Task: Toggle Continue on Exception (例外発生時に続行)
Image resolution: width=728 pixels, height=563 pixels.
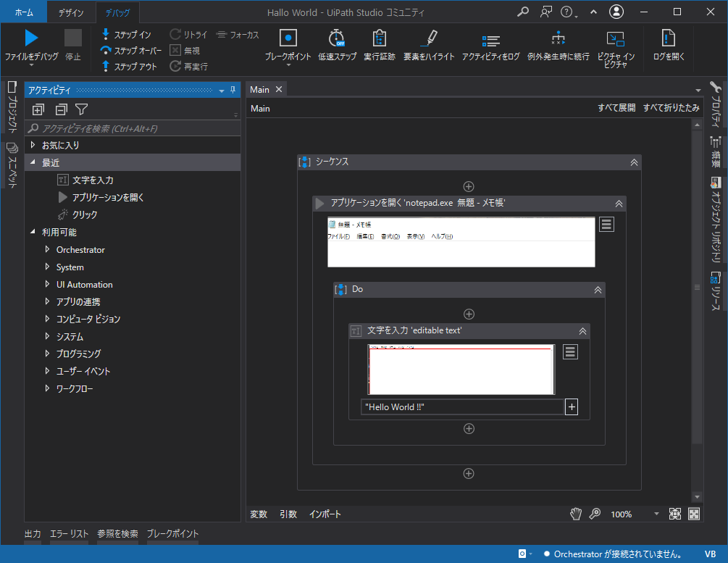Action: pos(558,45)
